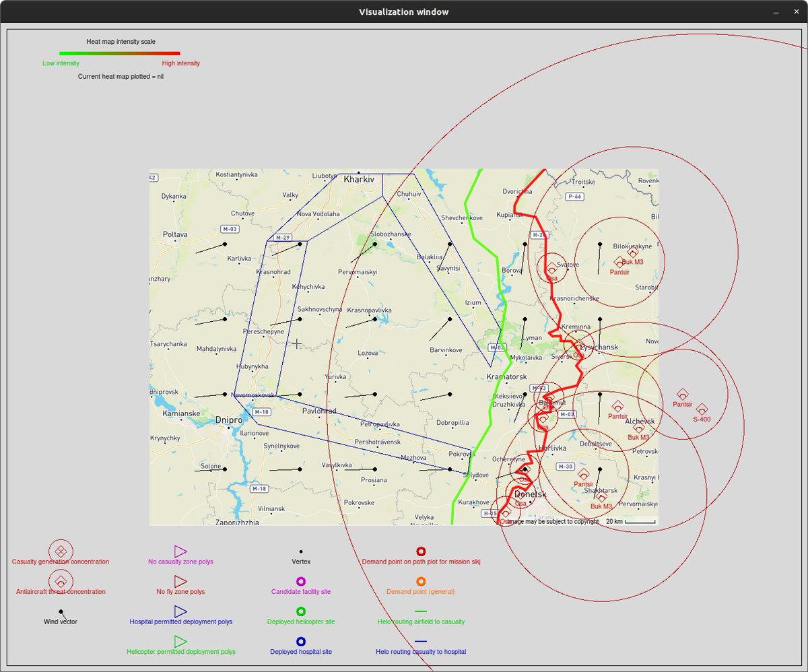Viewport: 808px width, 672px height.
Task: Click the black crosshair marker near Pereschepyne
Action: [296, 343]
